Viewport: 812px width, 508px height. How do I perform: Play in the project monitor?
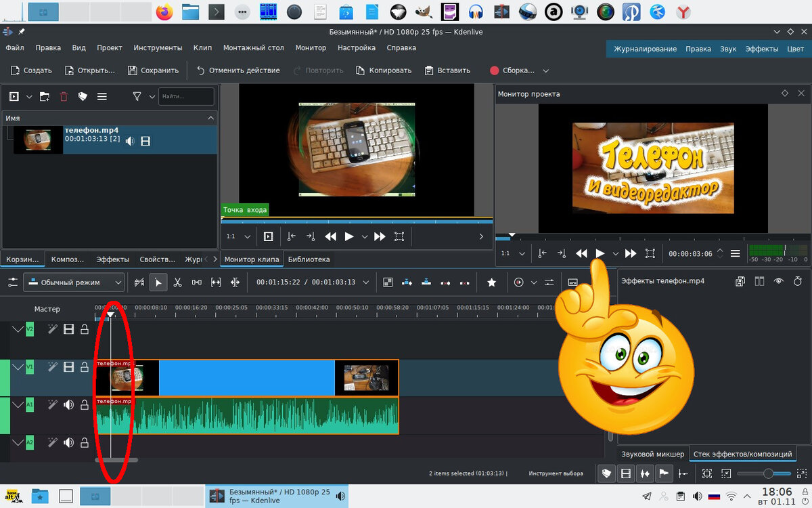(x=600, y=253)
